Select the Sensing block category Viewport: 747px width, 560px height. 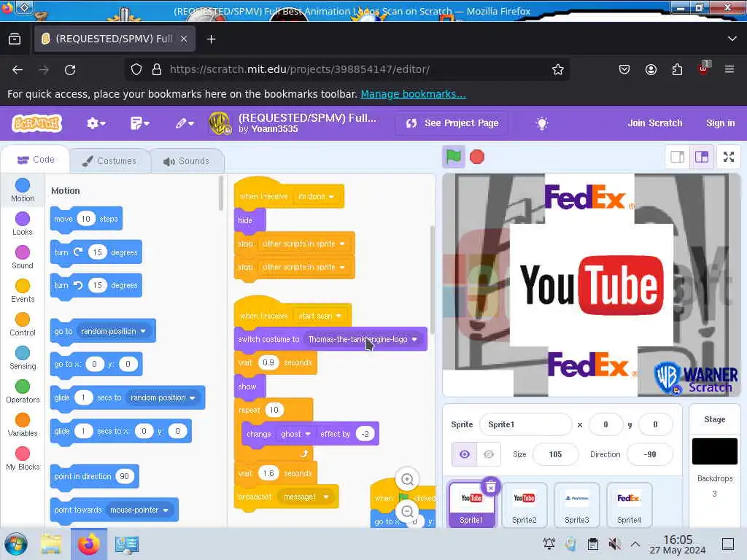pyautogui.click(x=23, y=358)
